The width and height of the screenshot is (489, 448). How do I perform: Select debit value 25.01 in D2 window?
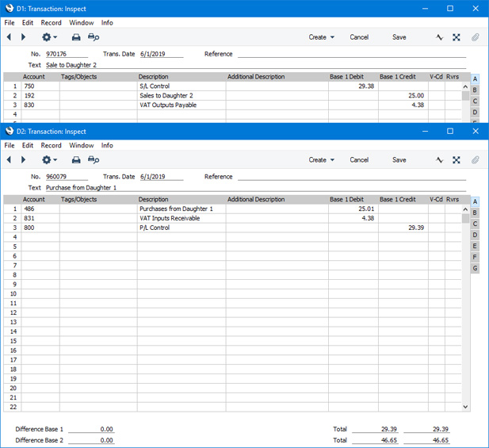pos(353,209)
